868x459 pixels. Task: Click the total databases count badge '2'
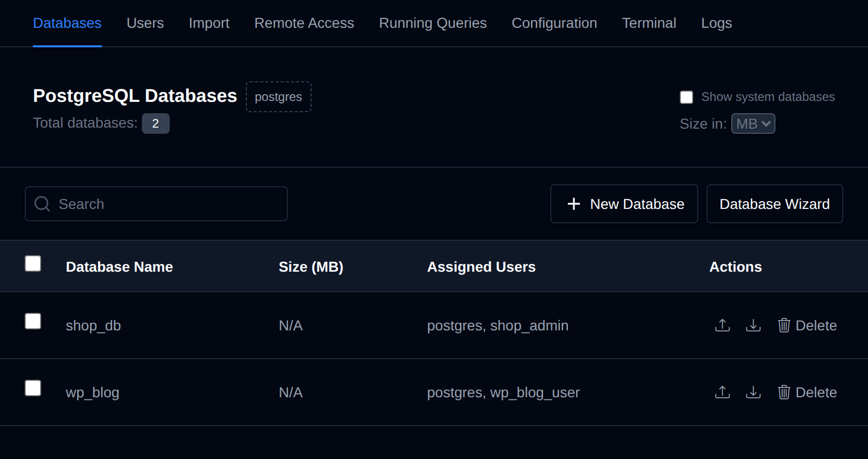tap(155, 123)
